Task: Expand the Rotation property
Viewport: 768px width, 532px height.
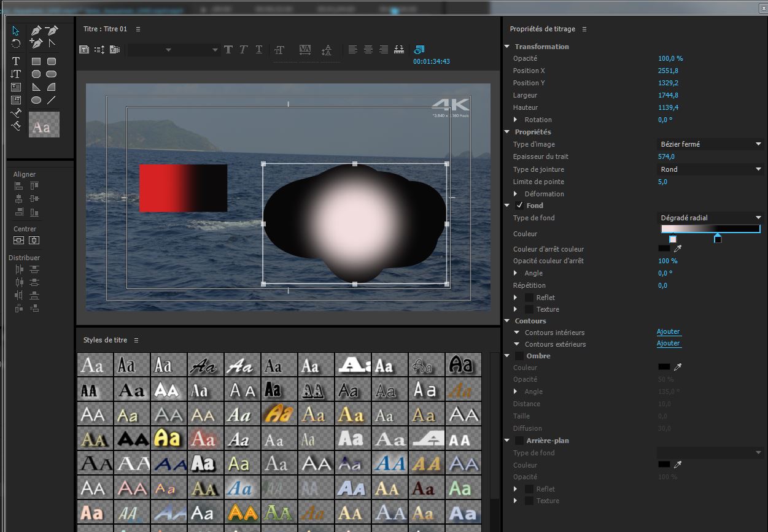Action: pyautogui.click(x=516, y=120)
